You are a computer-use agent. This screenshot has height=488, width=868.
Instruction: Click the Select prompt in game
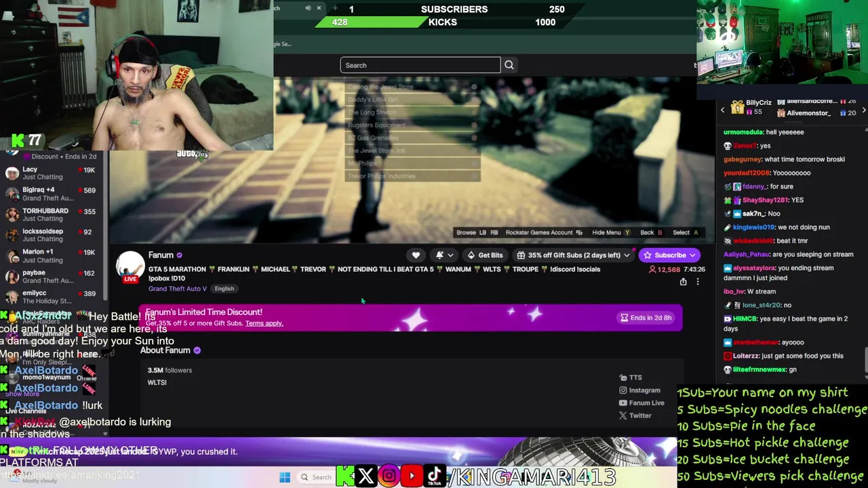point(685,232)
